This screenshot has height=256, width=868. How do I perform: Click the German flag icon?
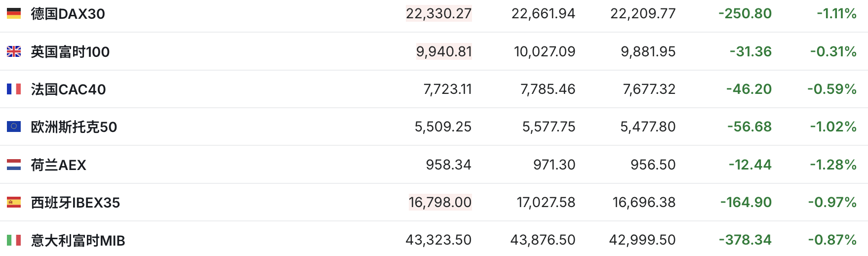14,13
